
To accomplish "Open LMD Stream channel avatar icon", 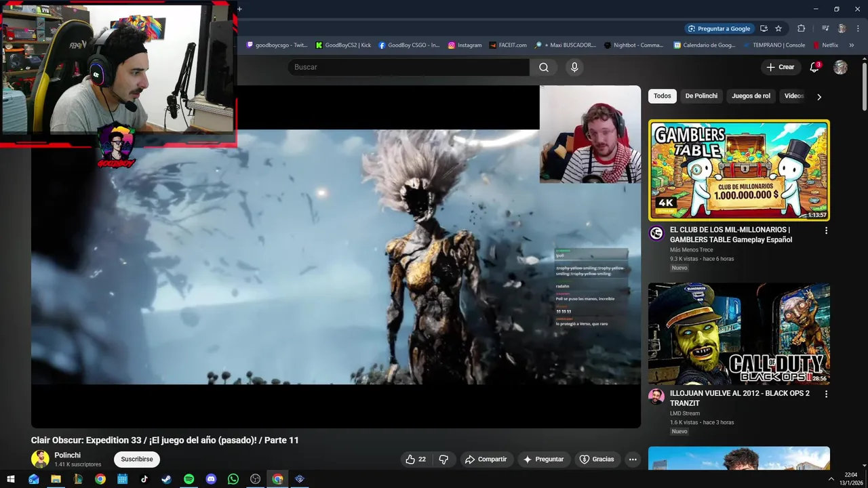I will coord(656,396).
